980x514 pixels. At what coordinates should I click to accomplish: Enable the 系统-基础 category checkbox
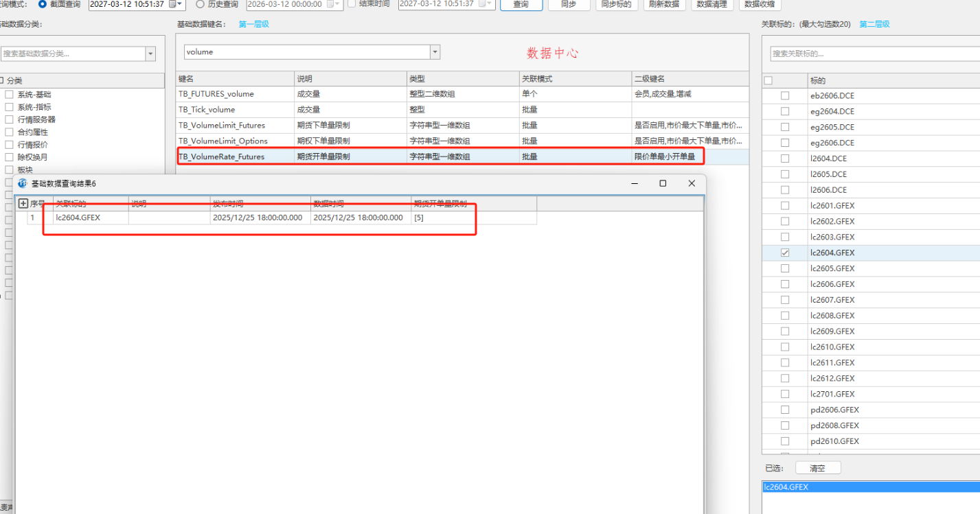pos(10,95)
